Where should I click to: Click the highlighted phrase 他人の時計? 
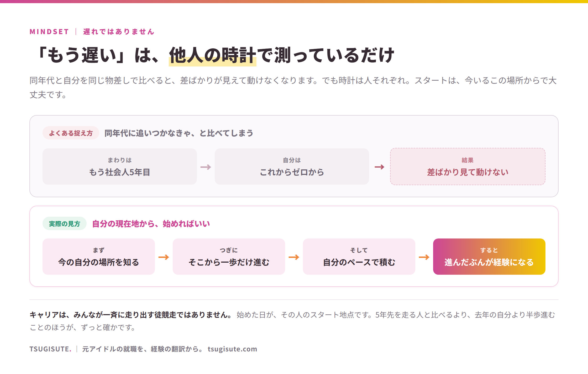[212, 55]
